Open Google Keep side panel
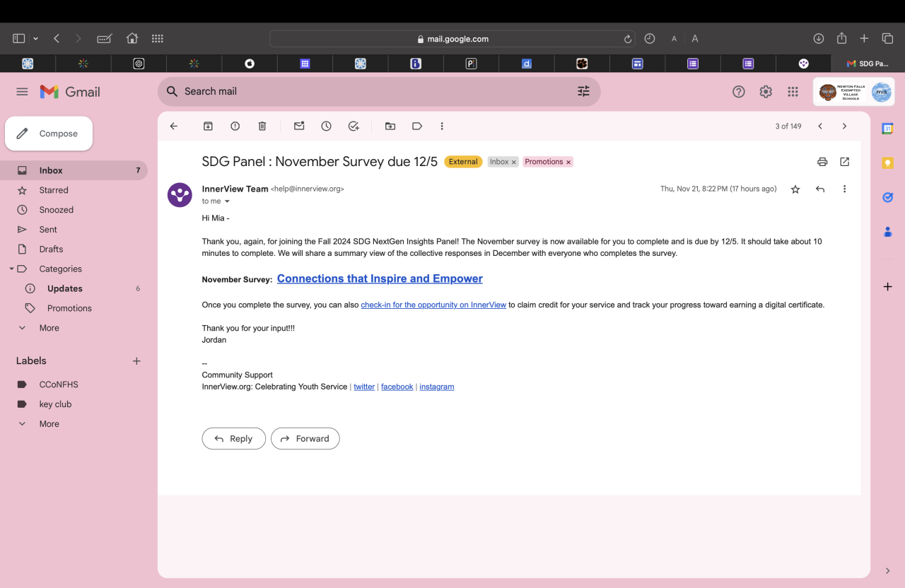The height and width of the screenshot is (588, 905). [888, 163]
